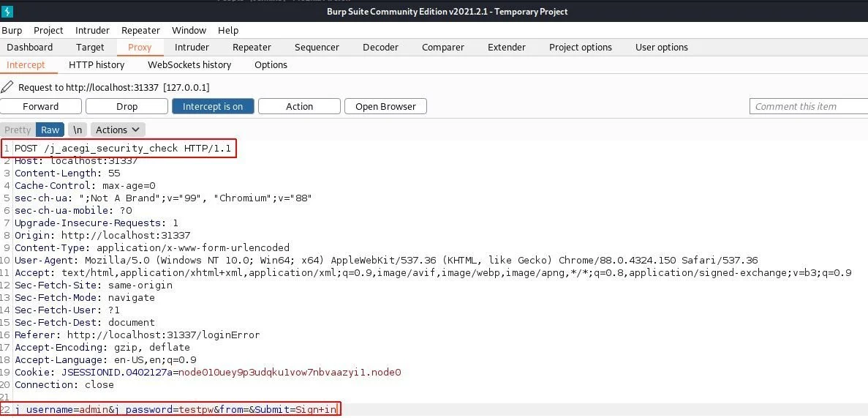Forward the intercepted request
This screenshot has height=418, width=868.
click(41, 106)
